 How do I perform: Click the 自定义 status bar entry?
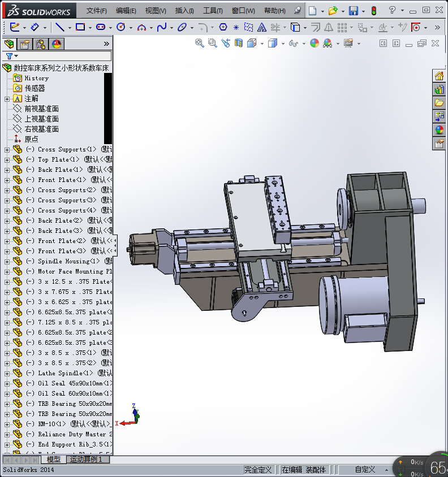point(365,470)
